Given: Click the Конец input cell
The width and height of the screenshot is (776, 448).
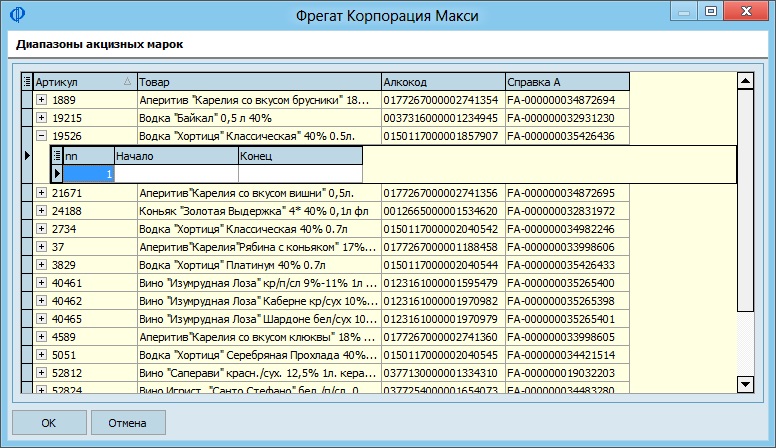Looking at the screenshot, I should click(x=300, y=174).
